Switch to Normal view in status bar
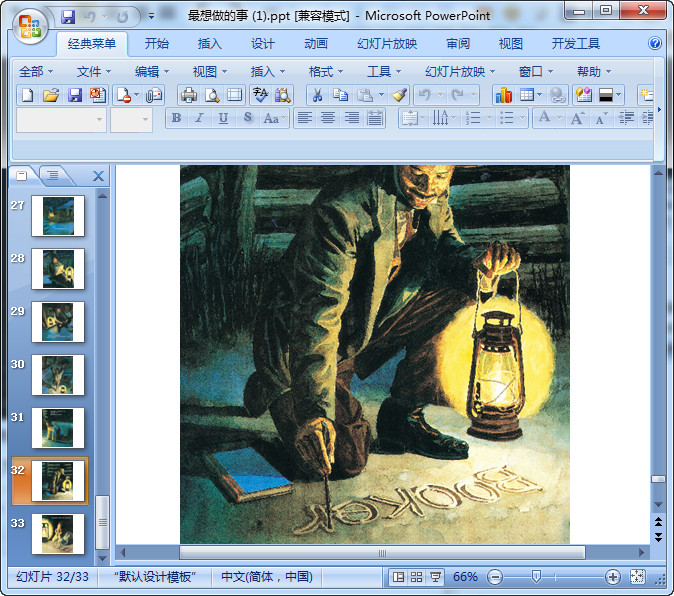This screenshot has width=674, height=596. click(x=398, y=577)
